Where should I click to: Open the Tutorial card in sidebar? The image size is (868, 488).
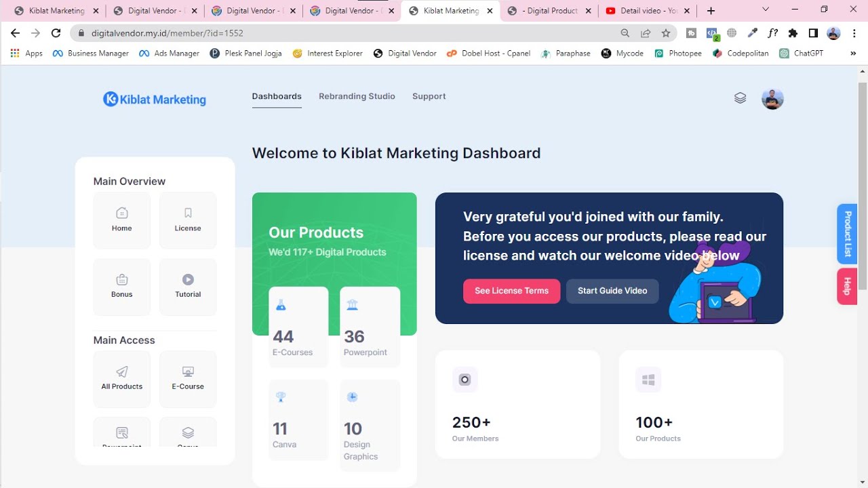click(188, 287)
